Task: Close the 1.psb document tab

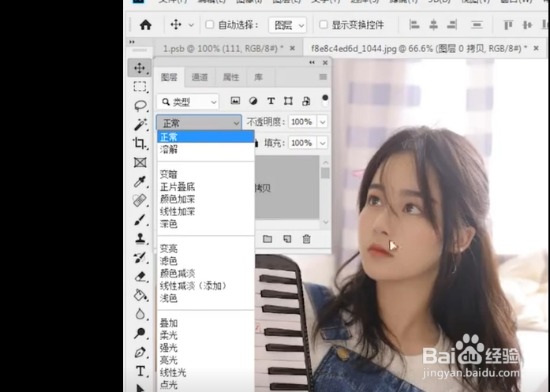Action: (x=292, y=48)
